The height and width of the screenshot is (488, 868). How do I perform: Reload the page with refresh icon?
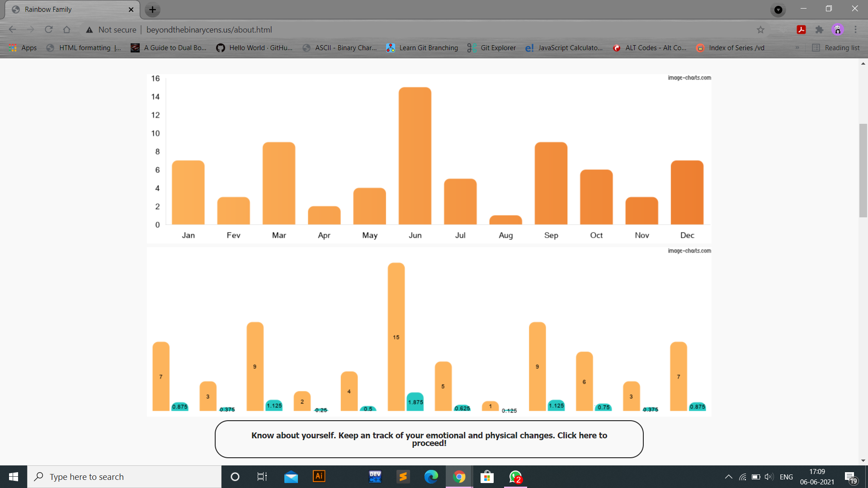[x=49, y=30]
